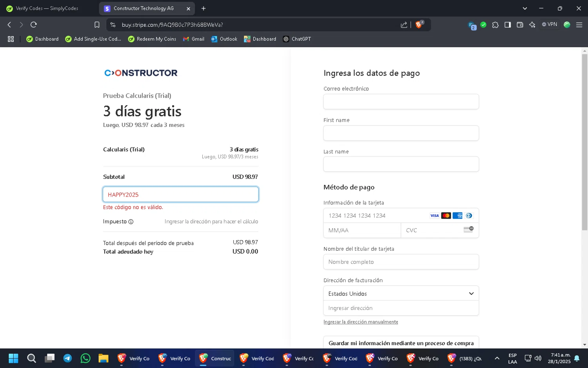Open the ESP LAA input language indicator
The width and height of the screenshot is (588, 368).
tap(512, 358)
